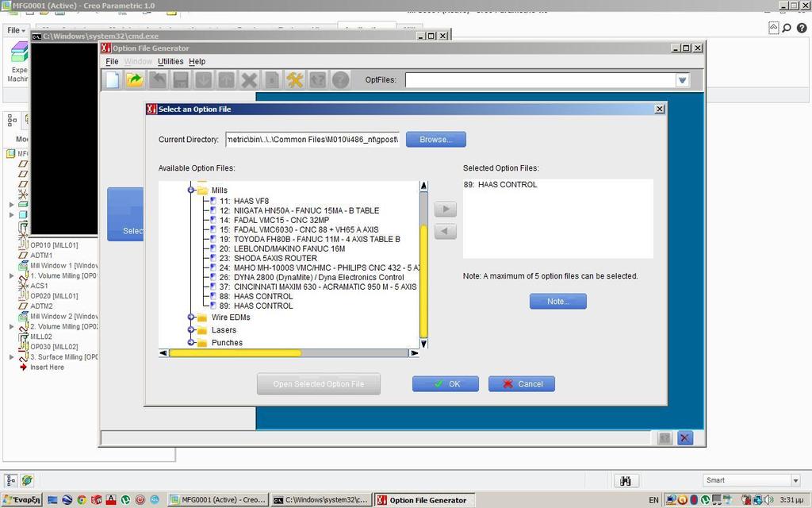Click the OK button
Viewport: 812px width, 508px height.
[446, 384]
